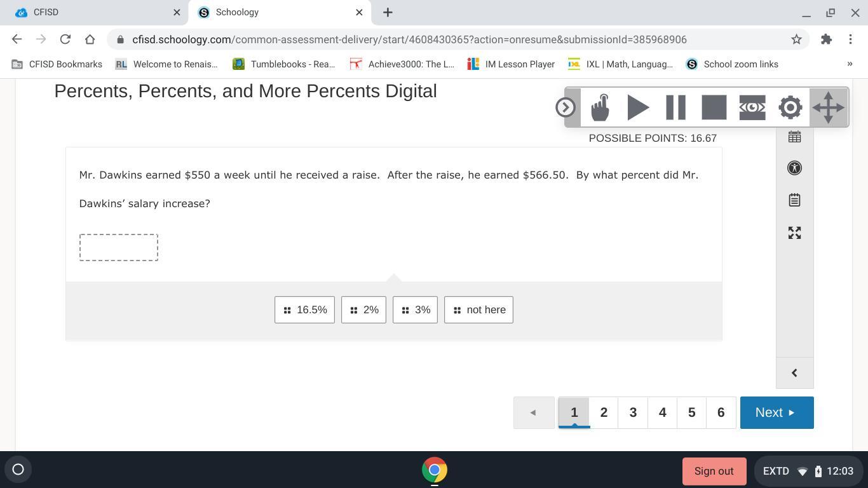Open the reader settings gear
868x488 pixels.
pyautogui.click(x=790, y=107)
